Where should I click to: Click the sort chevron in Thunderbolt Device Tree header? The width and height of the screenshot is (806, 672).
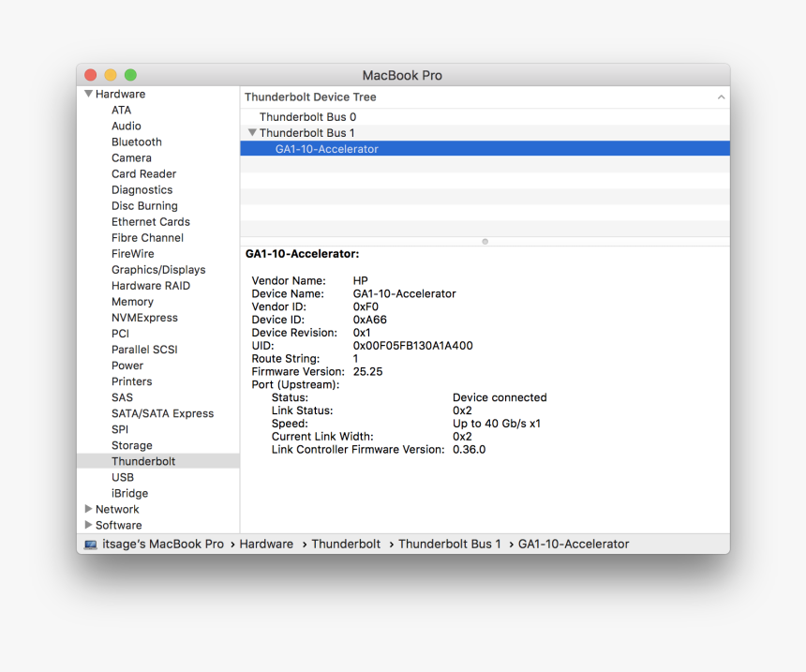pos(721,97)
